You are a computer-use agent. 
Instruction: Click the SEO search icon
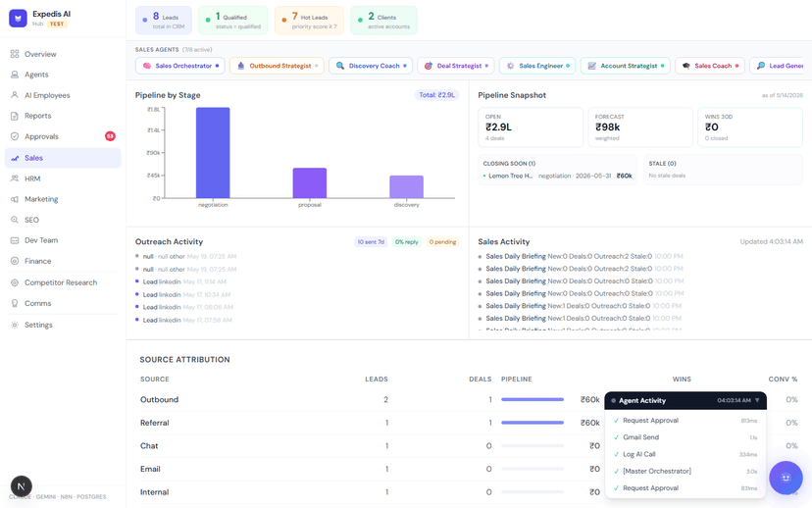15,220
